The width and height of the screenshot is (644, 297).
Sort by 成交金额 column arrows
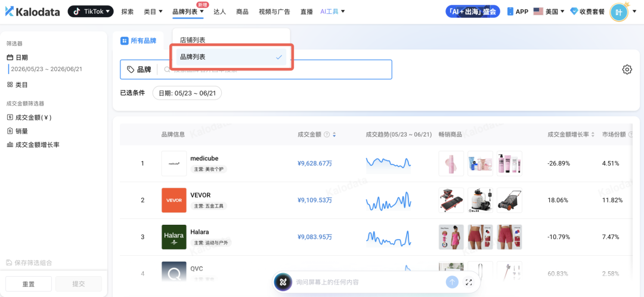(335, 134)
